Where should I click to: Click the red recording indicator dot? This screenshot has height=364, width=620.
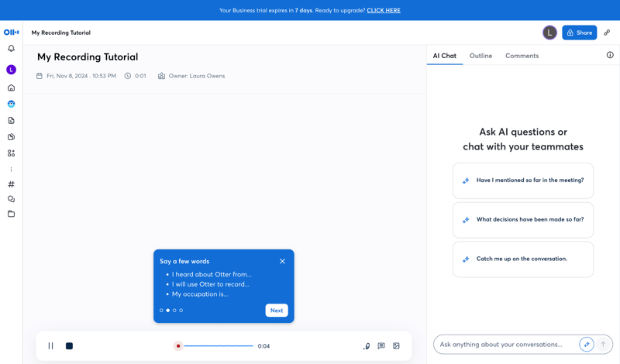178,346
